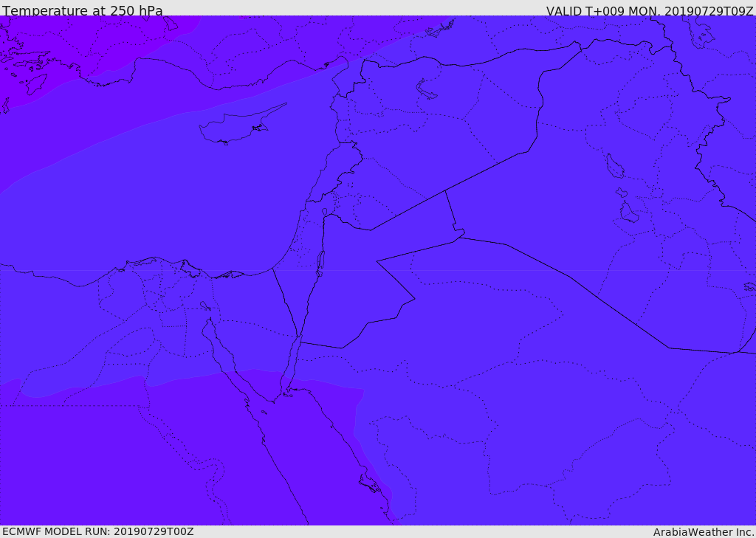This screenshot has width=756, height=538.
Task: Click Lake Tharthar in central Iraq
Action: [614, 166]
